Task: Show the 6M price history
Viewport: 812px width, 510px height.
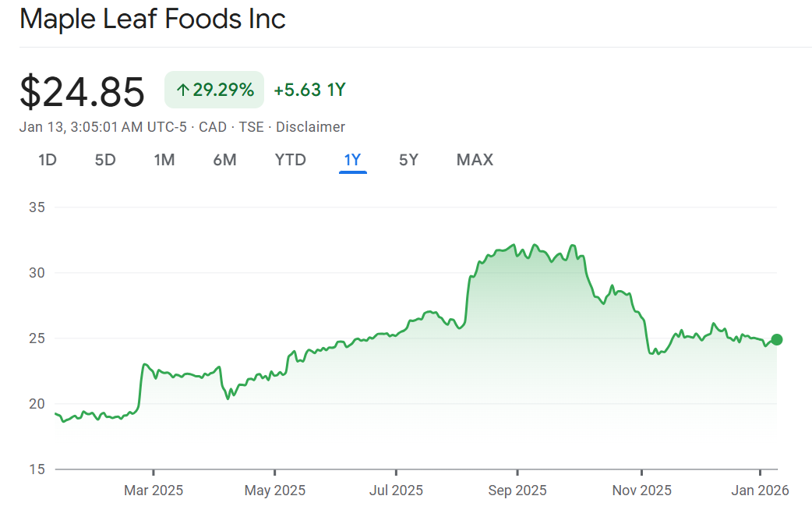Action: [x=224, y=160]
